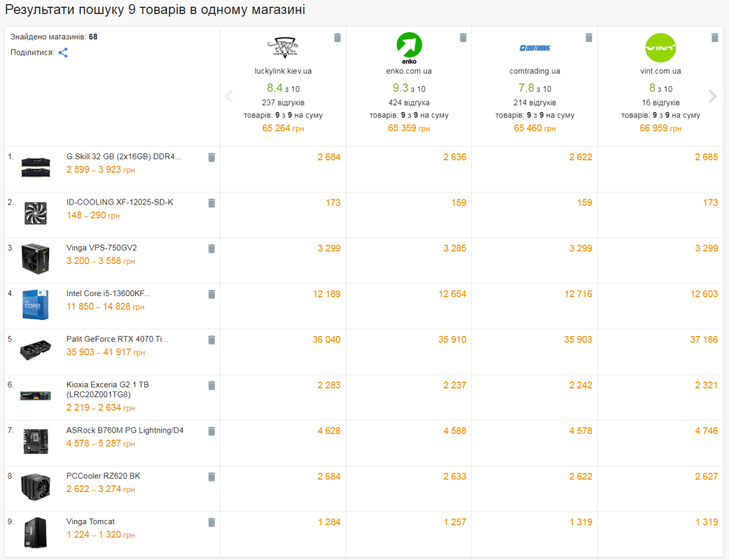Open vint.com.ua store name link
Image resolution: width=729 pixels, height=560 pixels.
pos(660,71)
